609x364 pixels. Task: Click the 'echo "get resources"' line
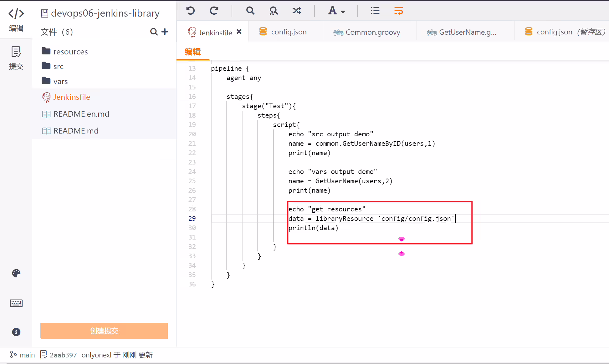(327, 209)
